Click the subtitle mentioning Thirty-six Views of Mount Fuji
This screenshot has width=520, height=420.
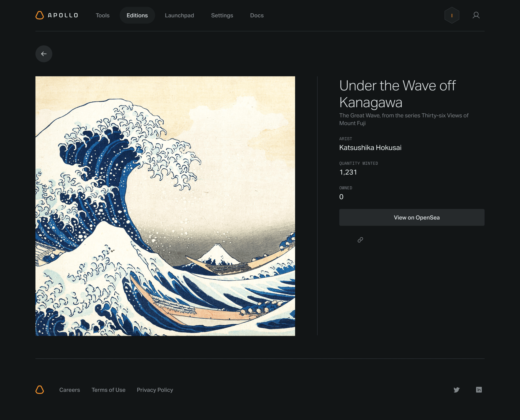(x=404, y=119)
